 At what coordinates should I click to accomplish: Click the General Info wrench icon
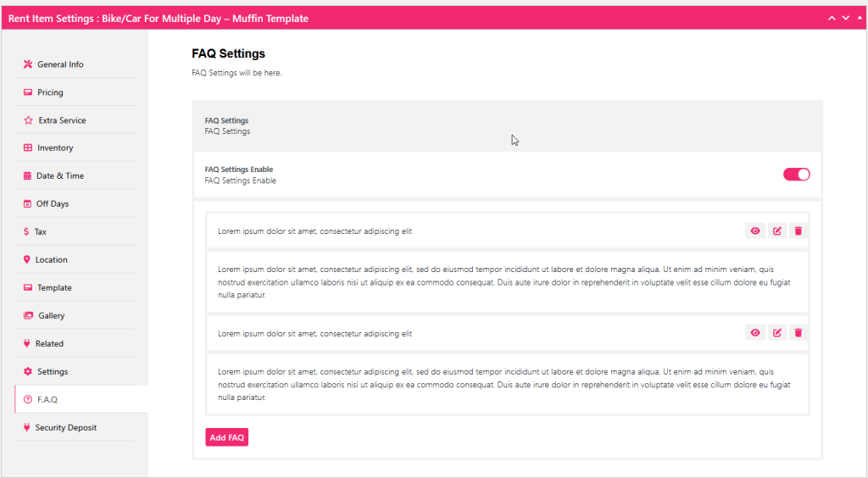[x=28, y=64]
